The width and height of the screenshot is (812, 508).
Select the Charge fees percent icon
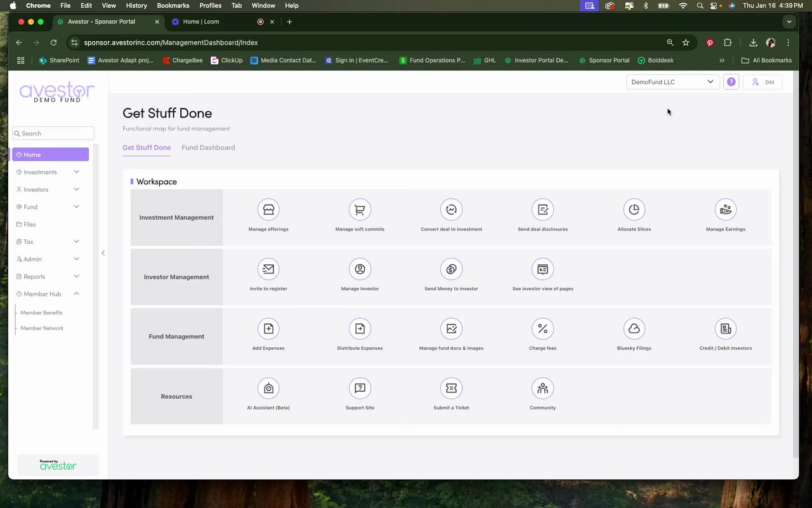tap(542, 328)
